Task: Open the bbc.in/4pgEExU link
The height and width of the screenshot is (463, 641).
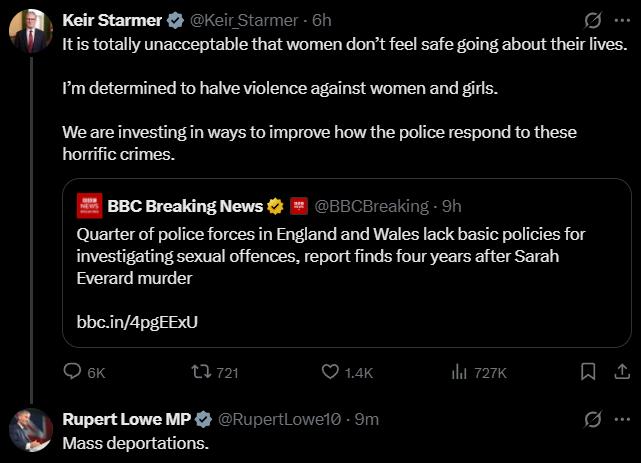Action: coord(137,322)
